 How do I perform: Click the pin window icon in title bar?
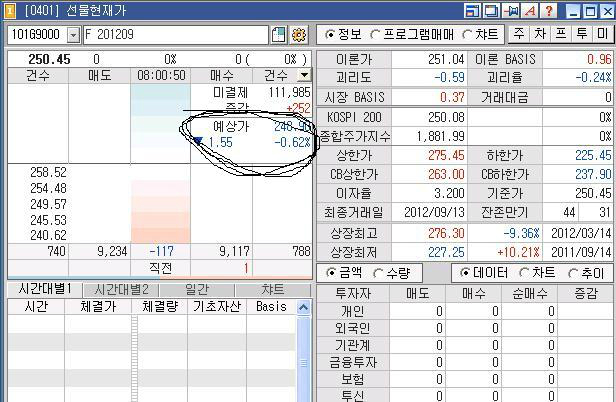[x=513, y=10]
